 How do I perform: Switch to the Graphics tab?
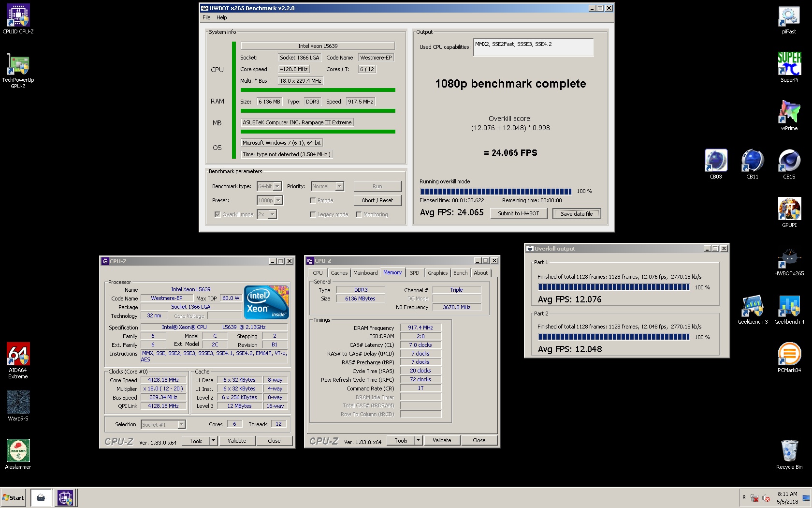437,273
